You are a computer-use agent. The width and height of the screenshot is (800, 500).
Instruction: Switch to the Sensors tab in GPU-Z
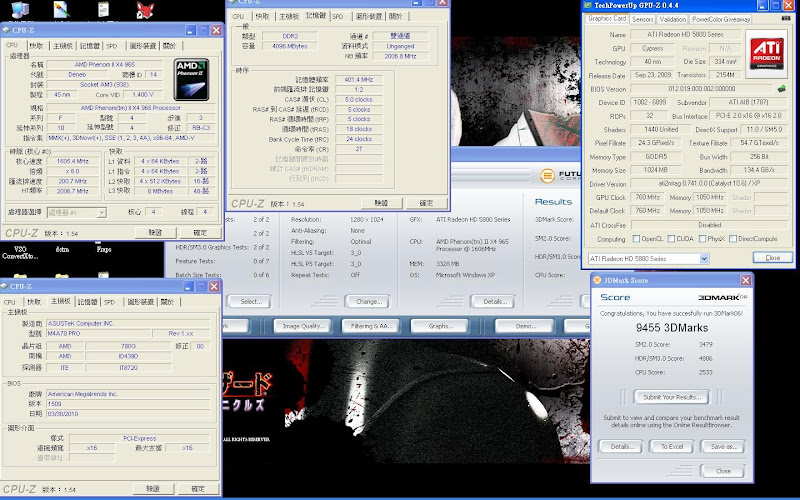pyautogui.click(x=642, y=19)
